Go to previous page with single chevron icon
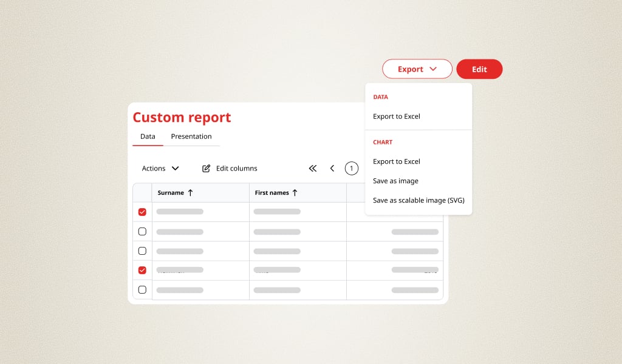Image resolution: width=622 pixels, height=364 pixels. pos(332,168)
